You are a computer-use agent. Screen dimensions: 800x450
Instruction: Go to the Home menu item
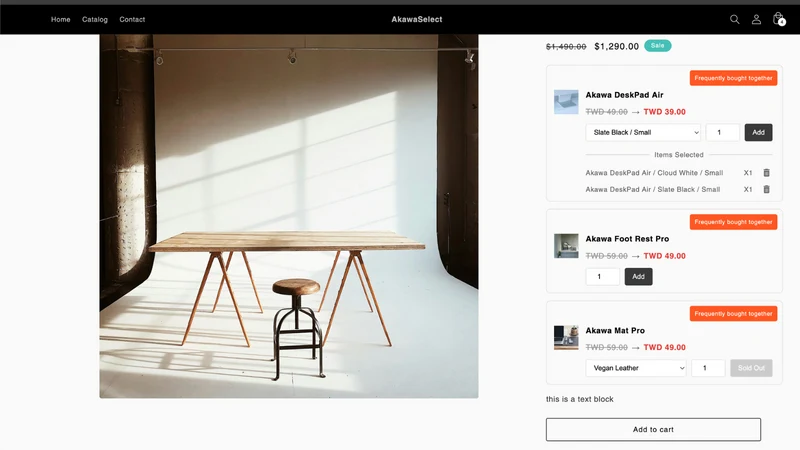coord(61,19)
